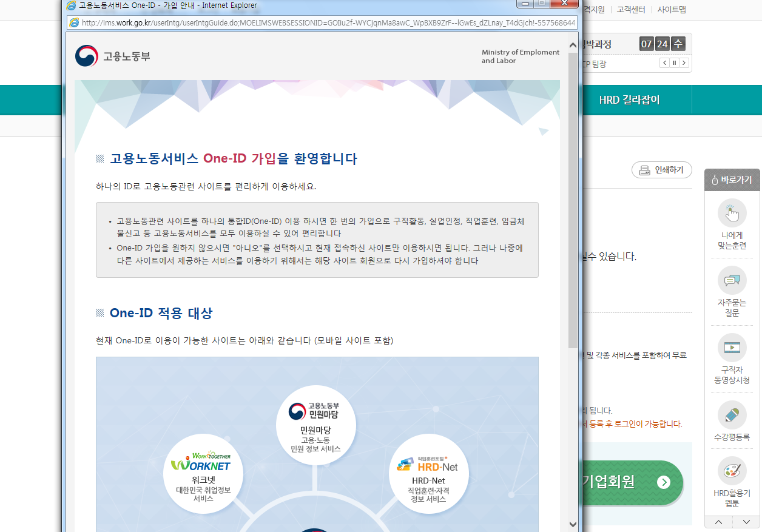
Task: Show next item in course banner
Action: (684, 62)
